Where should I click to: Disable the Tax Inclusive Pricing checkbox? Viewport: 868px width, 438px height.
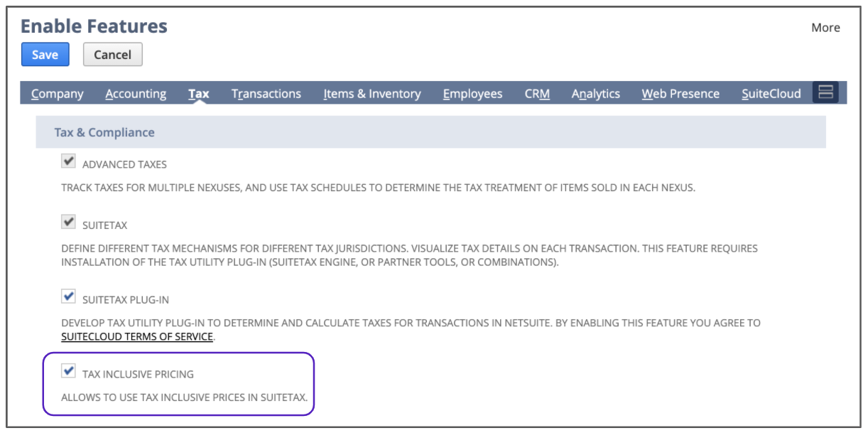point(69,370)
